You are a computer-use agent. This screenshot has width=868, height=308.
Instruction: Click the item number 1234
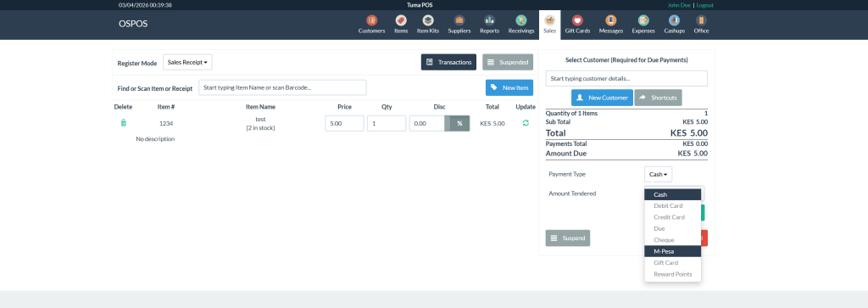click(166, 124)
